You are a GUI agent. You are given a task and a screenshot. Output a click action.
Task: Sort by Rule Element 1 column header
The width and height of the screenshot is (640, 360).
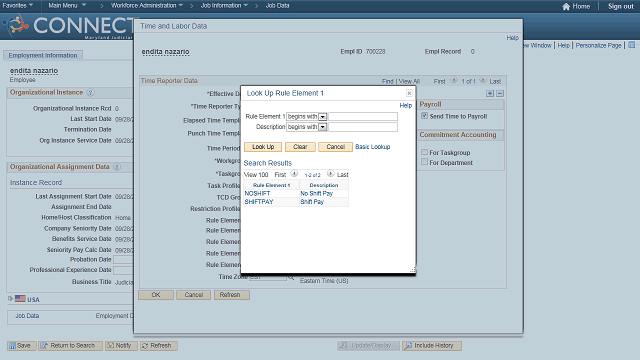tap(271, 185)
